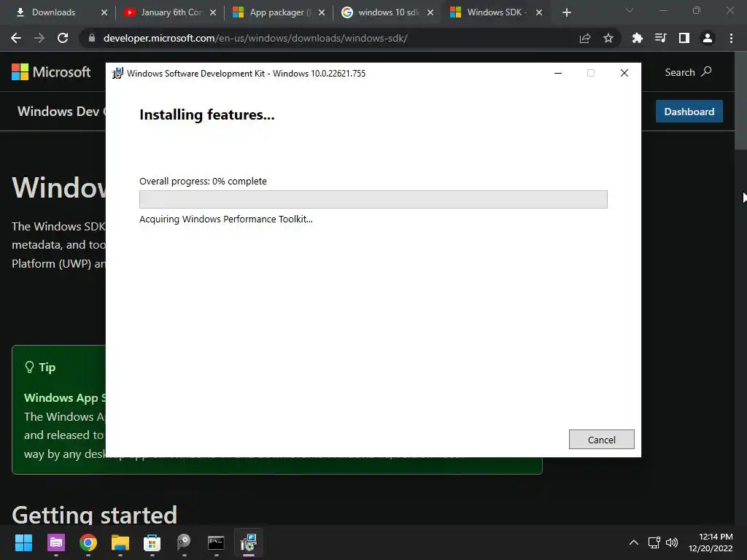The width and height of the screenshot is (747, 560).
Task: Switch to the Downloads browser tab
Action: (x=53, y=12)
